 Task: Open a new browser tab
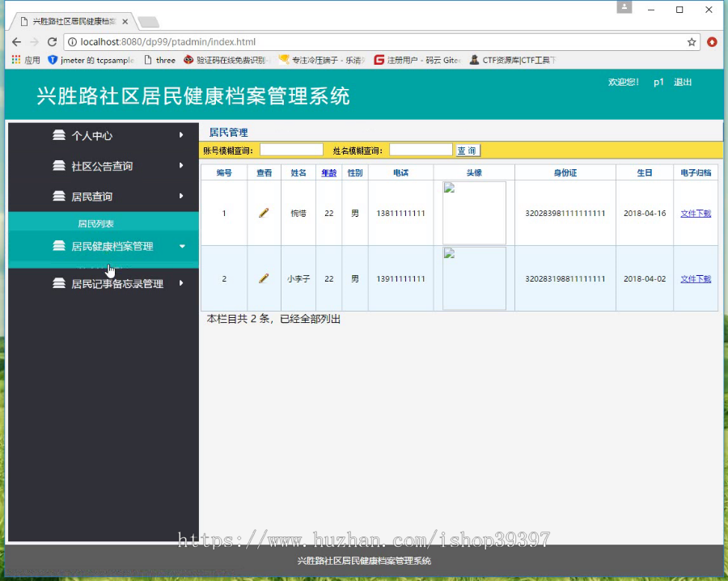[149, 22]
